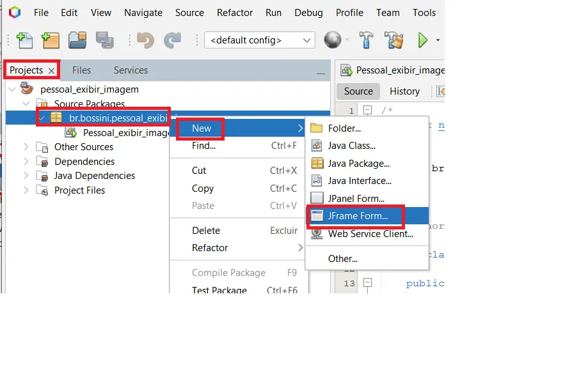
Task: Open the Source menu
Action: [x=189, y=13]
